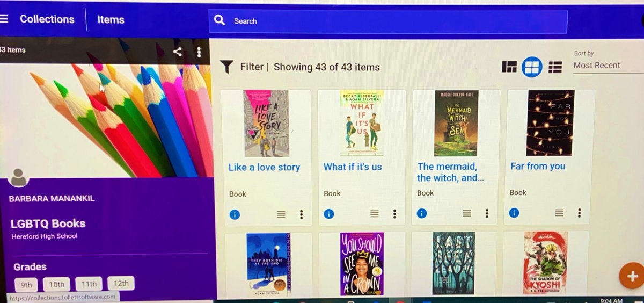Screen dimensions: 644x303
Task: Open the Collections tab
Action: click(x=47, y=19)
